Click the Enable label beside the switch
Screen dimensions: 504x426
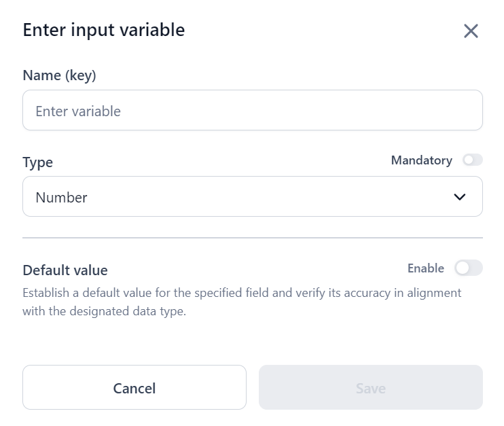[425, 268]
